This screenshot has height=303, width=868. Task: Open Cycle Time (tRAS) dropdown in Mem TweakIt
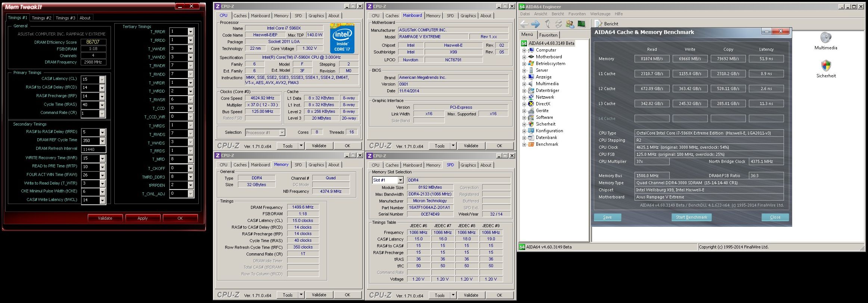(102, 105)
